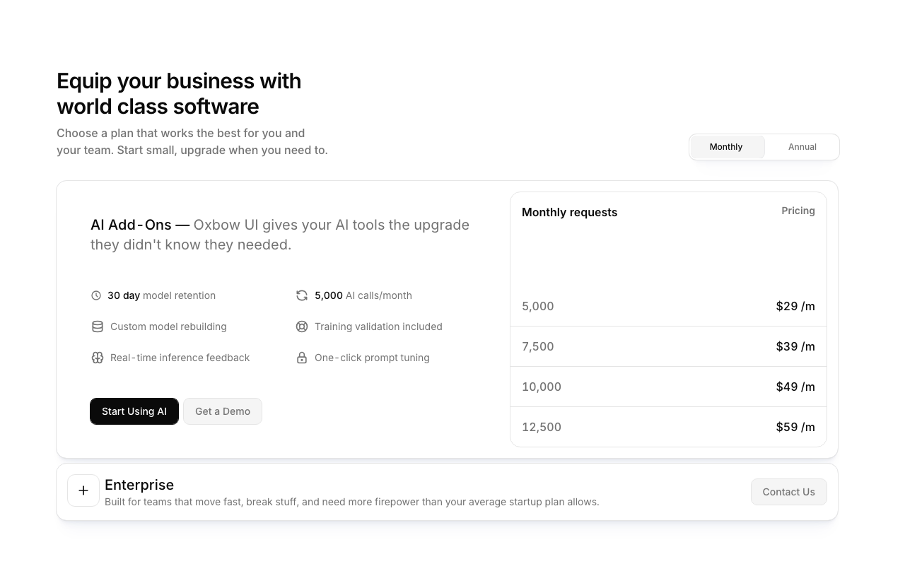
Task: Click the plus icon next to Enterprise
Action: 83,490
